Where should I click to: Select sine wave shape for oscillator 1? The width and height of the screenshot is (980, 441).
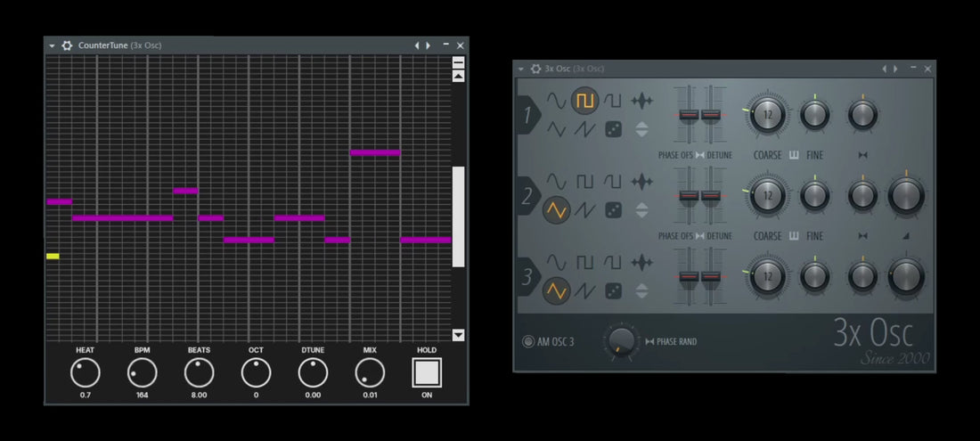(556, 101)
